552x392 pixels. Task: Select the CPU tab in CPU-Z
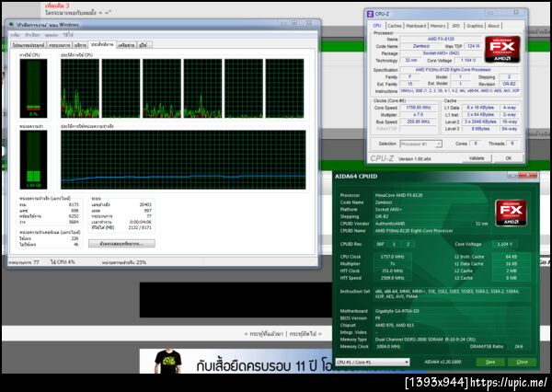pos(377,26)
